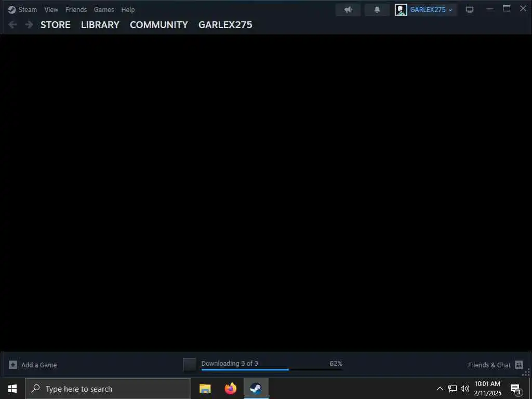This screenshot has height=399, width=532.
Task: Click the Steam logo icon in menu bar
Action: 12,10
